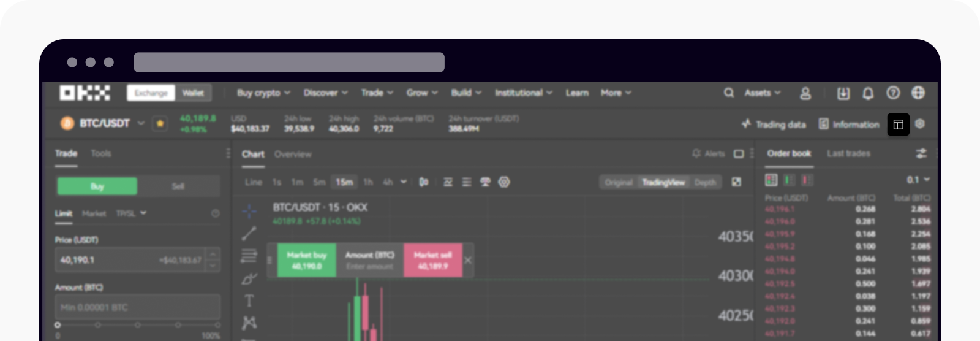
Task: Select the horizontal lines Fibonacci tool
Action: pyautogui.click(x=249, y=256)
